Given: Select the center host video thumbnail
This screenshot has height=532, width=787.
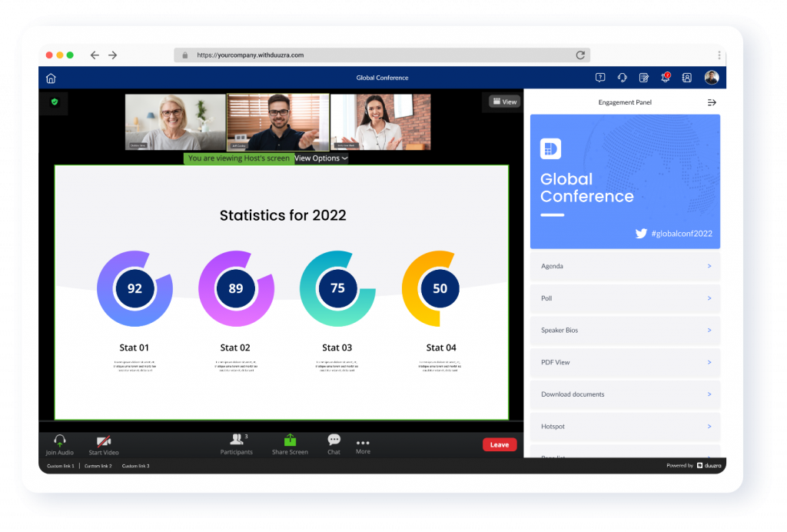Looking at the screenshot, I should click(277, 121).
